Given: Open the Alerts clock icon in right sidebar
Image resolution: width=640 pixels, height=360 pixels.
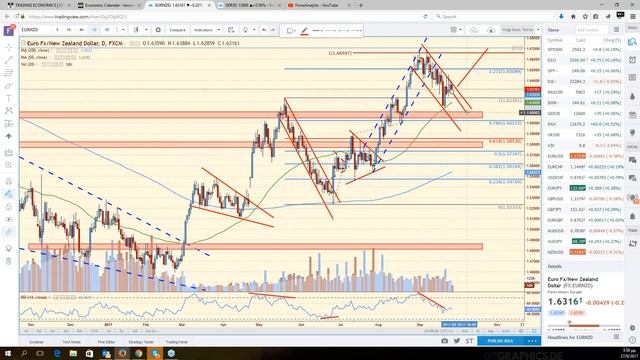Looking at the screenshot, I should [x=632, y=60].
